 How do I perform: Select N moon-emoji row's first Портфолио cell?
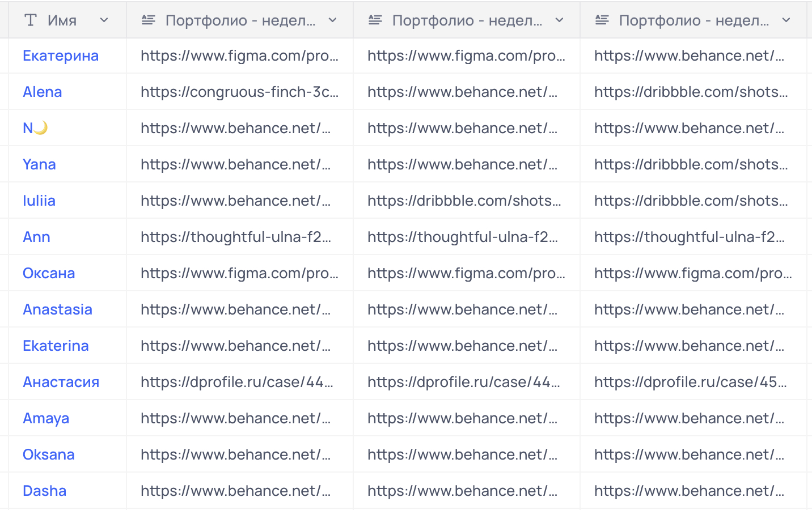[x=240, y=128]
